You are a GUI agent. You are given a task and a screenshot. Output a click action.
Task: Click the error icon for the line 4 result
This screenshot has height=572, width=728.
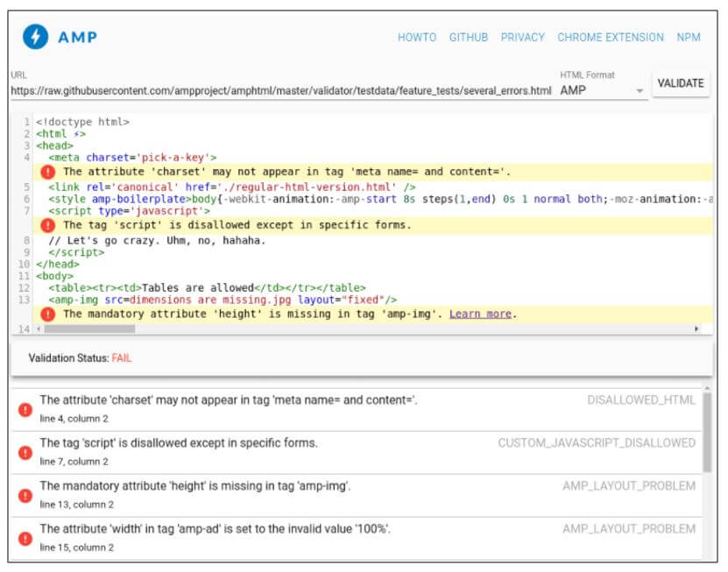(25, 409)
